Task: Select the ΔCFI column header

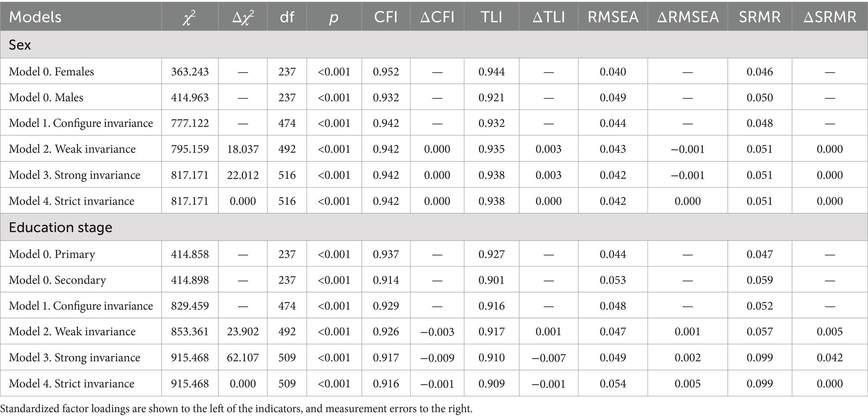Action: click(x=437, y=17)
